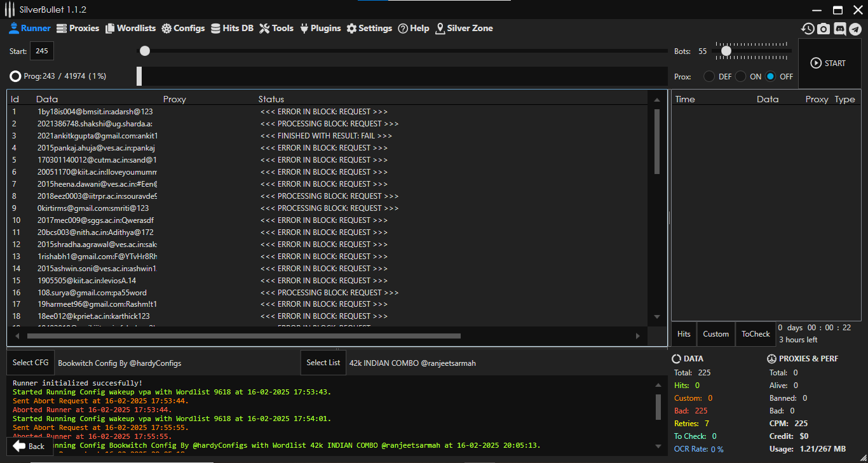Click the PROXIES & PERF gauge icon
Viewport: 868px width, 463px height.
click(771, 359)
